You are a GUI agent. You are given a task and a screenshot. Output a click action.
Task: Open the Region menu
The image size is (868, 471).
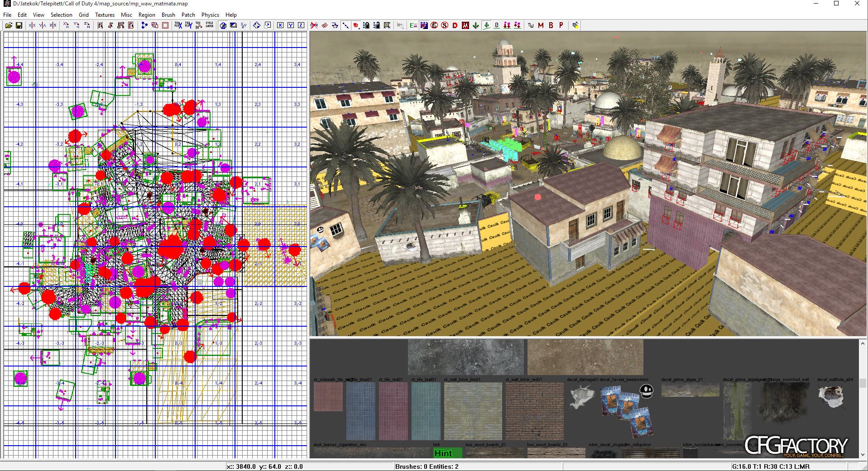click(x=147, y=14)
